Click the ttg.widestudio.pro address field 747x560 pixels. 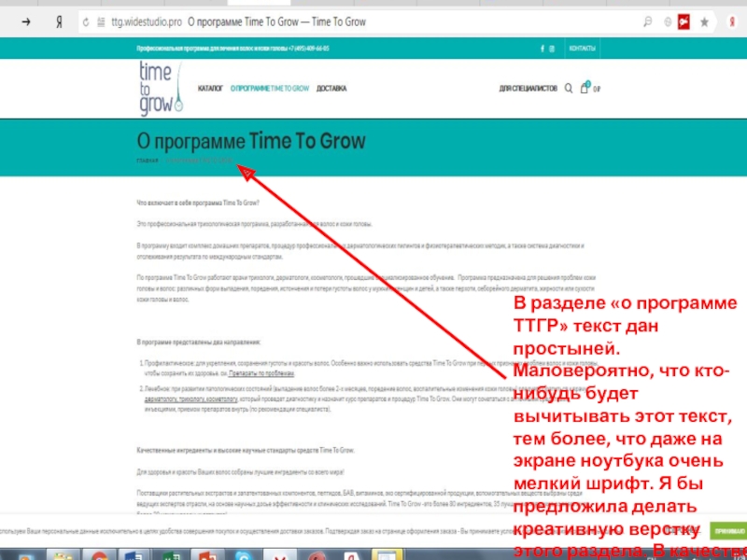click(x=147, y=21)
